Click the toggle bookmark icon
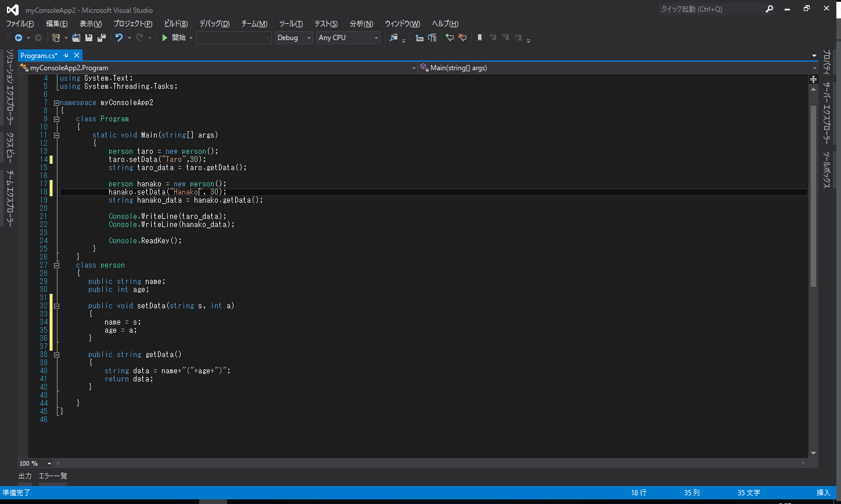Screen dimensions: 841x504 click(x=479, y=38)
